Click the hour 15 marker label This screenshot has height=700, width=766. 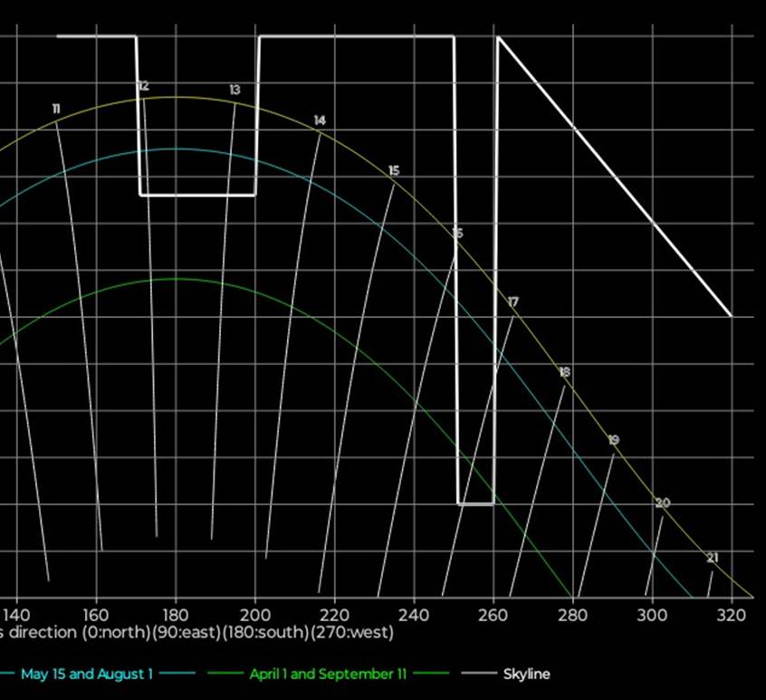393,171
